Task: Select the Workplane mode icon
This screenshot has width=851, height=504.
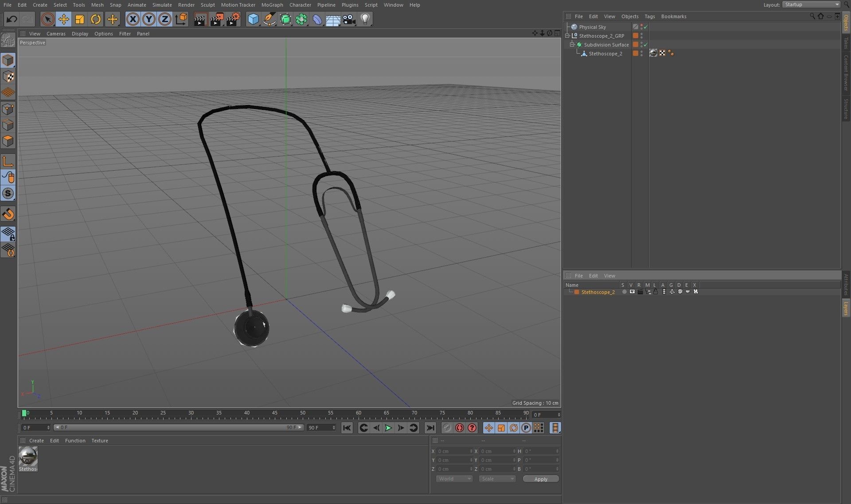Action: (x=8, y=93)
